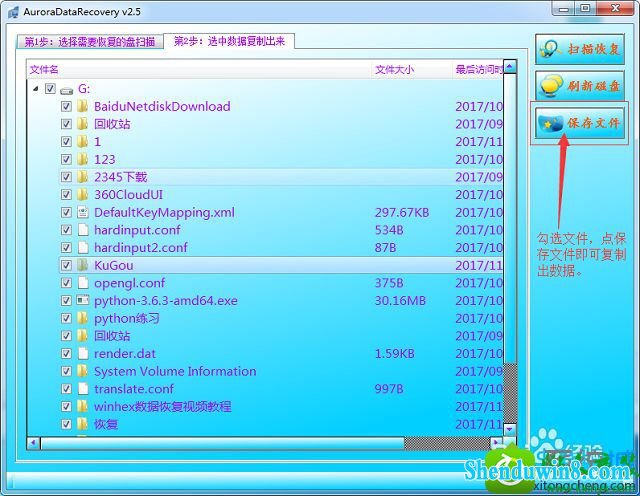Select the hardinput2.conf file name
640x496 pixels.
point(141,248)
